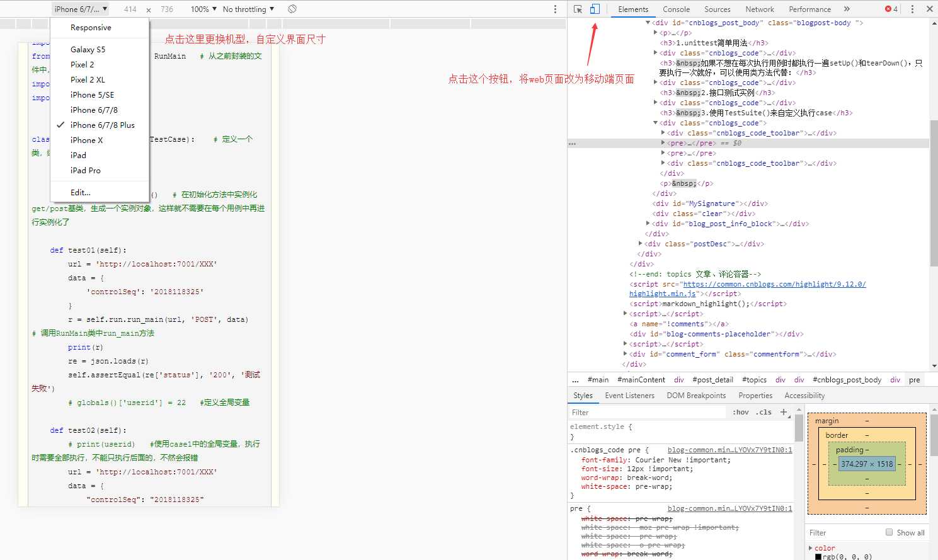Click the viewport height field 736

tap(167, 9)
